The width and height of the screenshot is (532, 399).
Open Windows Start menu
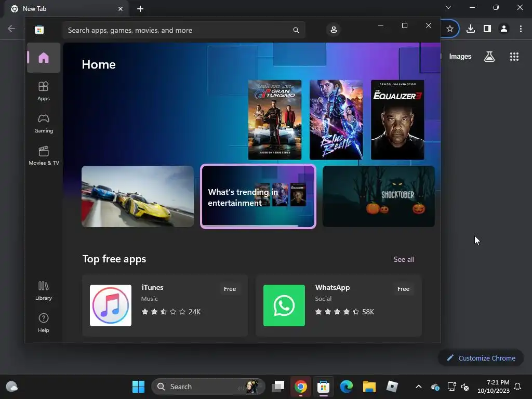[138, 387]
